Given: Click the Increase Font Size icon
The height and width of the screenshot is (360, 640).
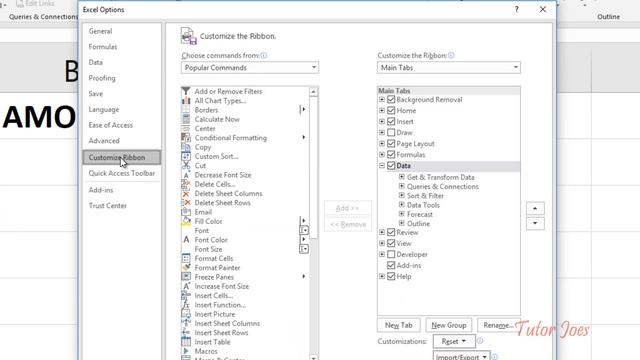Looking at the screenshot, I should (x=186, y=286).
